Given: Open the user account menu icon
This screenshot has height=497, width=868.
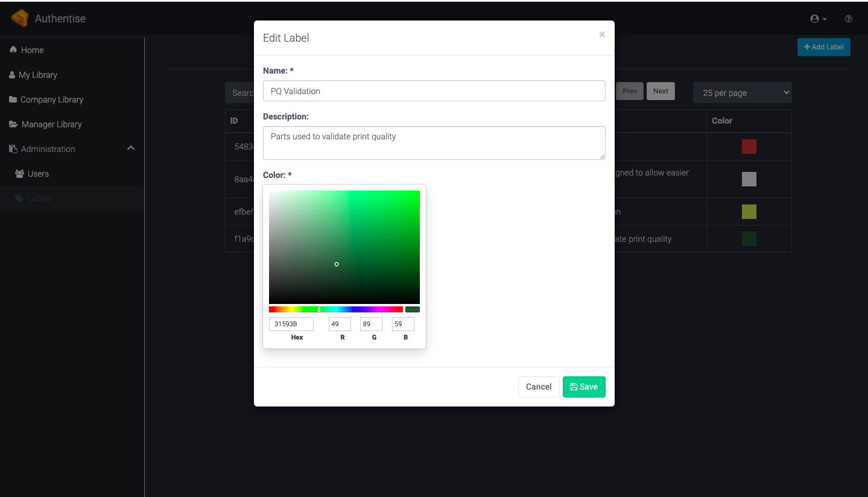Looking at the screenshot, I should coord(818,19).
